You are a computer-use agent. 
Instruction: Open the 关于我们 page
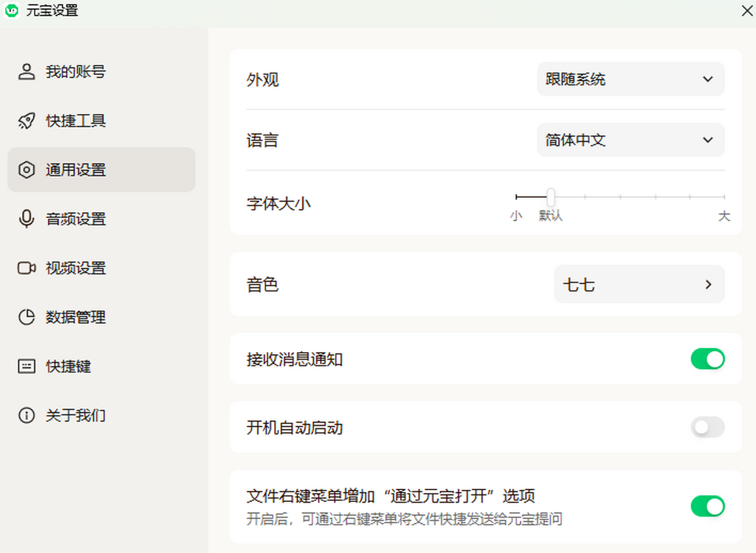101,416
